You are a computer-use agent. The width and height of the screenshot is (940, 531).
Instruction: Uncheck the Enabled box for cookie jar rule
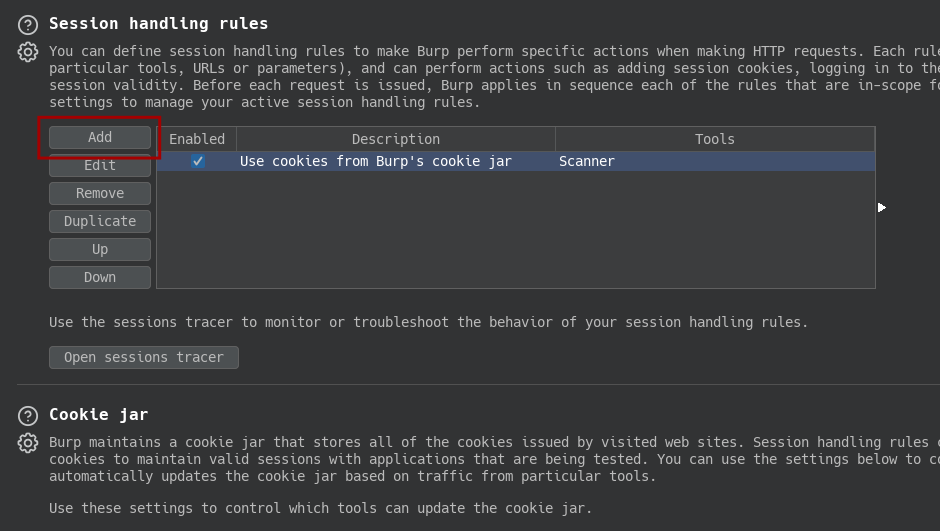coord(197,161)
